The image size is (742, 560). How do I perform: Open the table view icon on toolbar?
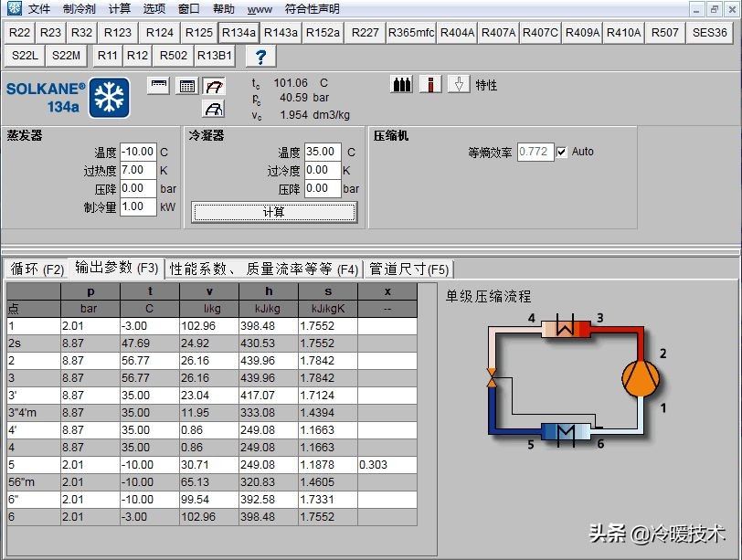185,85
